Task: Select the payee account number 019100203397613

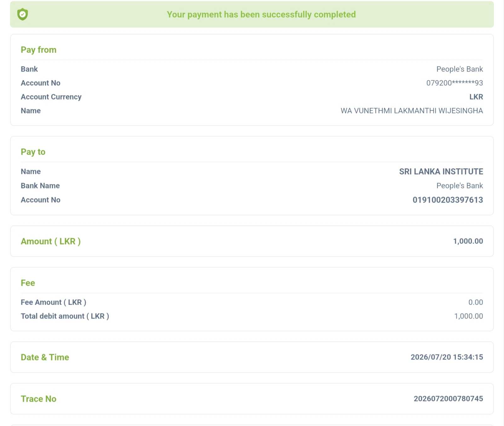Action: 448,200
